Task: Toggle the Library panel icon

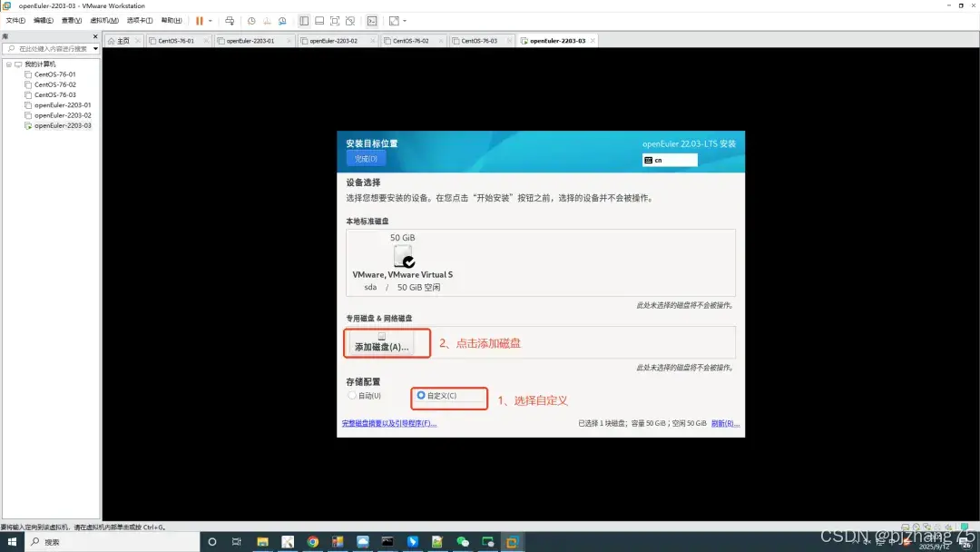Action: [304, 20]
